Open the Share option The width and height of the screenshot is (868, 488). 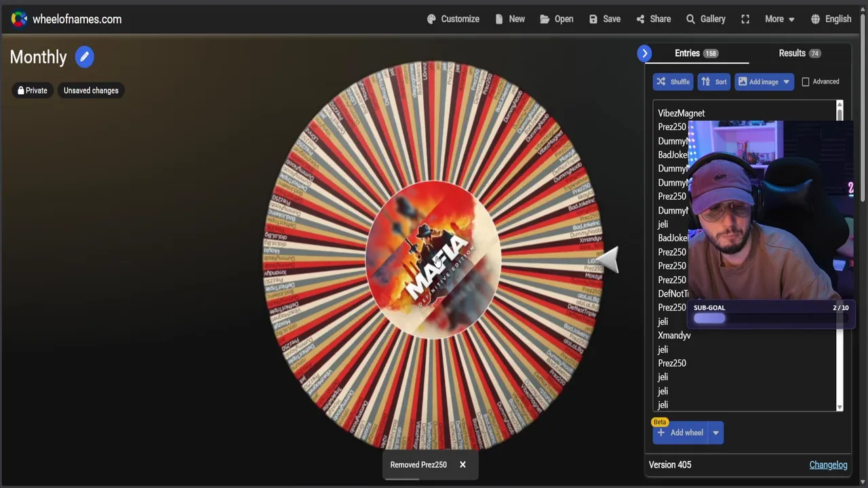654,19
